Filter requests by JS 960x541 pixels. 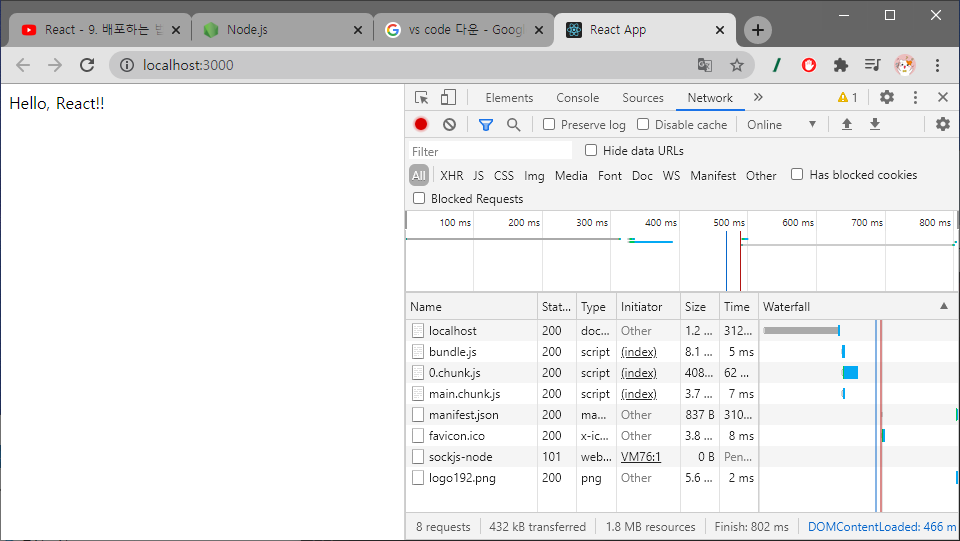[x=478, y=176]
